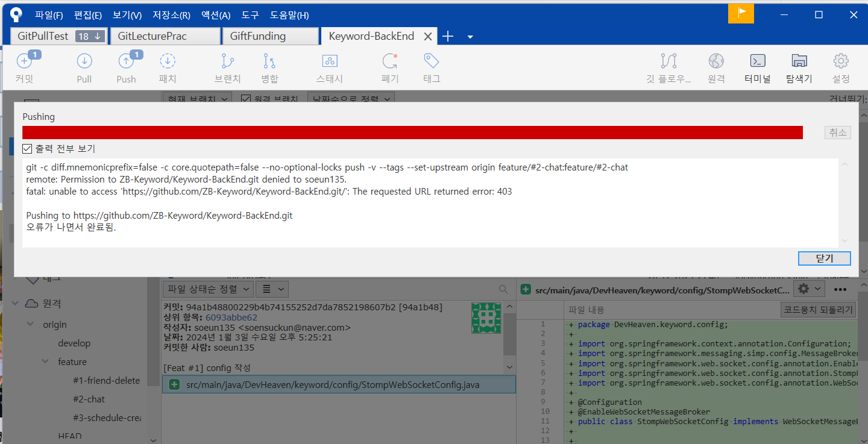The width and height of the screenshot is (868, 444).
Task: Select the #2-chat remote branch
Action: pos(89,399)
